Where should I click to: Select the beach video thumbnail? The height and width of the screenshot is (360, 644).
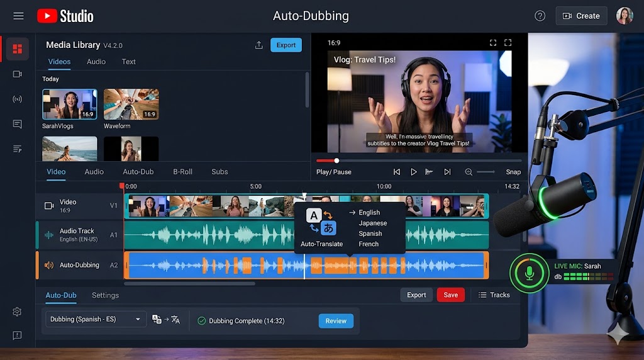point(70,149)
